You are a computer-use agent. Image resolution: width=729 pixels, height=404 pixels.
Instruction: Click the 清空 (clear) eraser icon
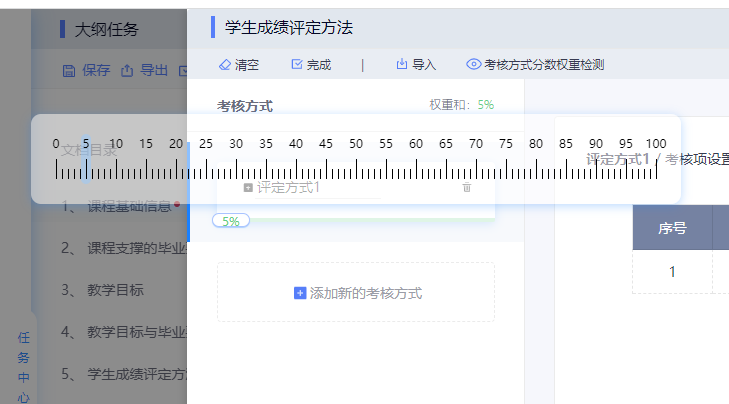pos(224,65)
